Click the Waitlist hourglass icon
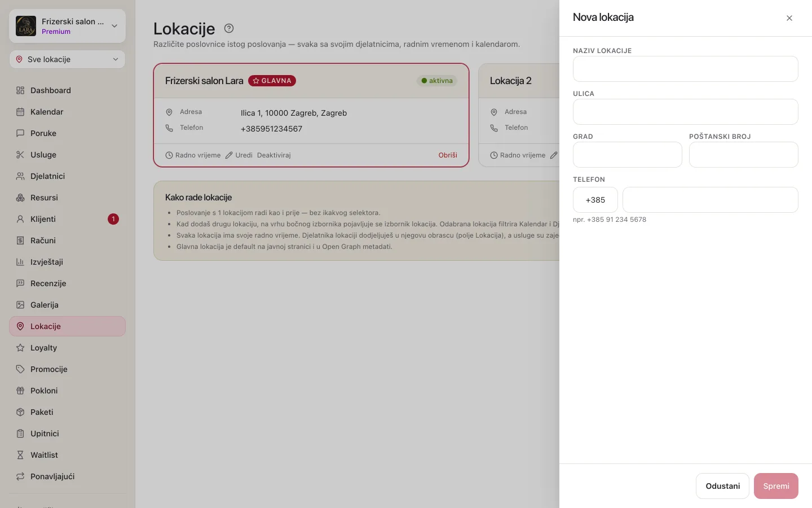 click(20, 455)
